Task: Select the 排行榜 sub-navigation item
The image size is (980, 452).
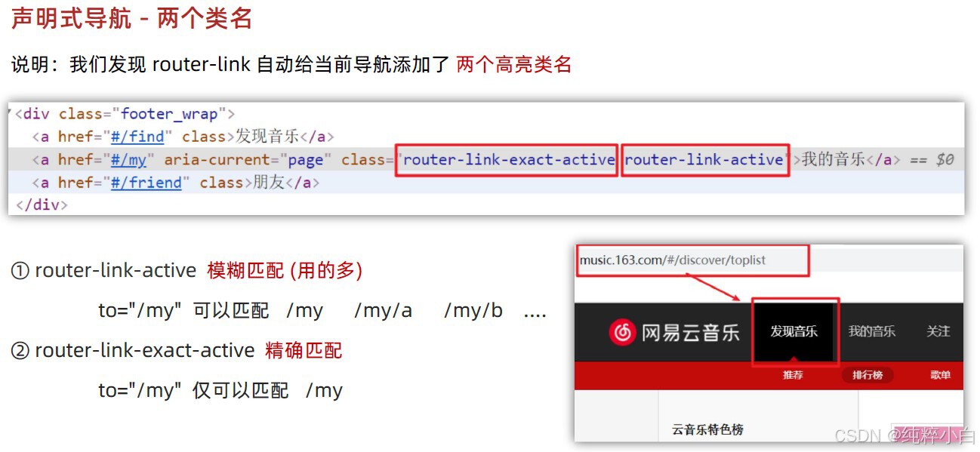Action: [868, 375]
